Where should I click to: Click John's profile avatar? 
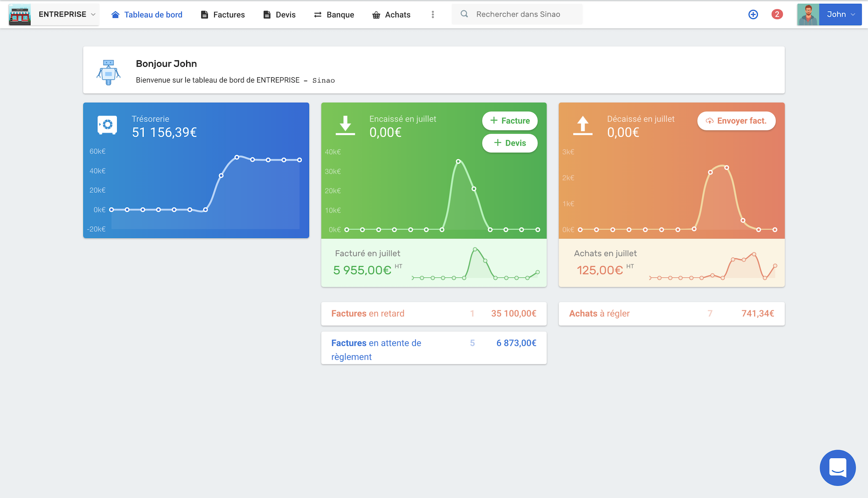(x=808, y=14)
